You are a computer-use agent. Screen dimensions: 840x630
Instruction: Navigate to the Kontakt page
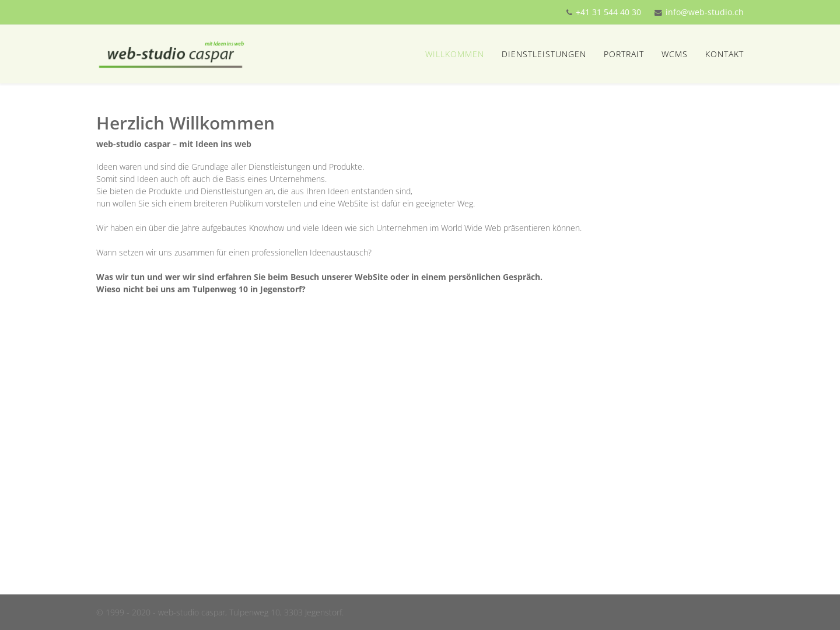724,54
